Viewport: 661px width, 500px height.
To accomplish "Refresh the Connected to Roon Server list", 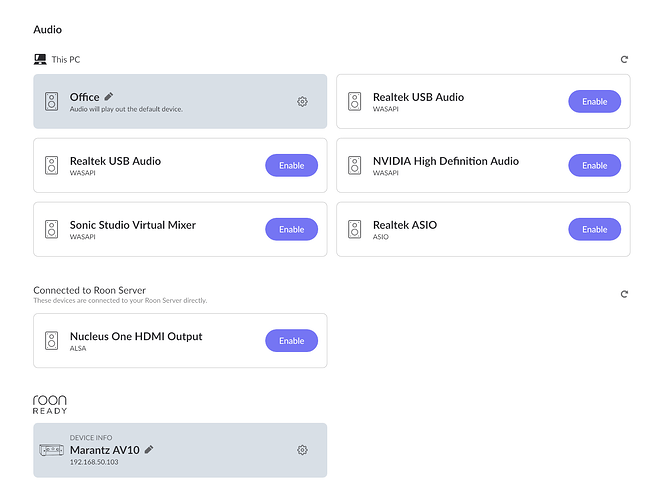I will pos(624,295).
